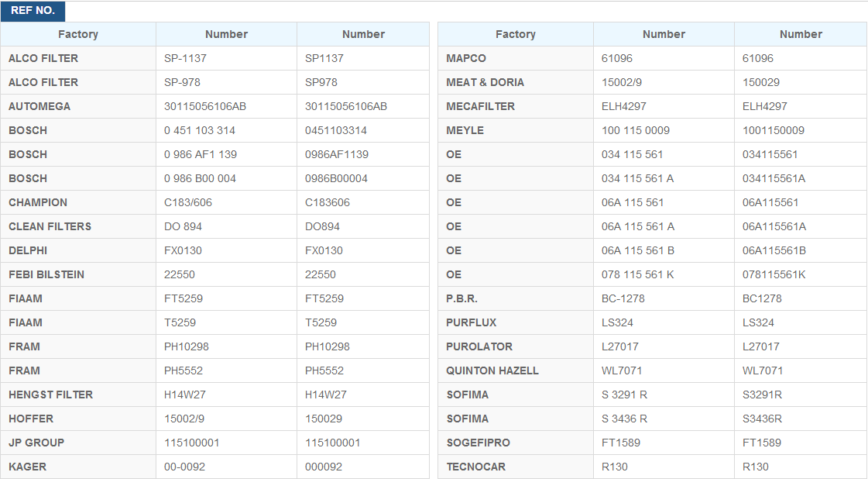Click the AUTOMEGA factory cell
This screenshot has height=479, width=868.
click(78, 106)
